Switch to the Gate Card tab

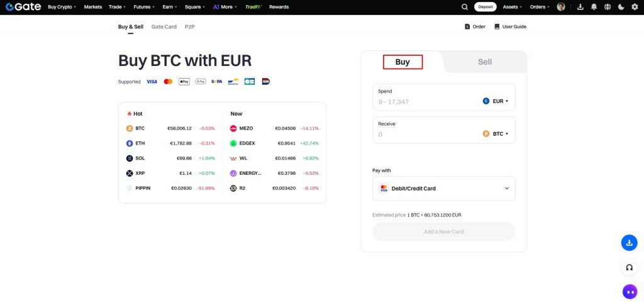coord(164,26)
